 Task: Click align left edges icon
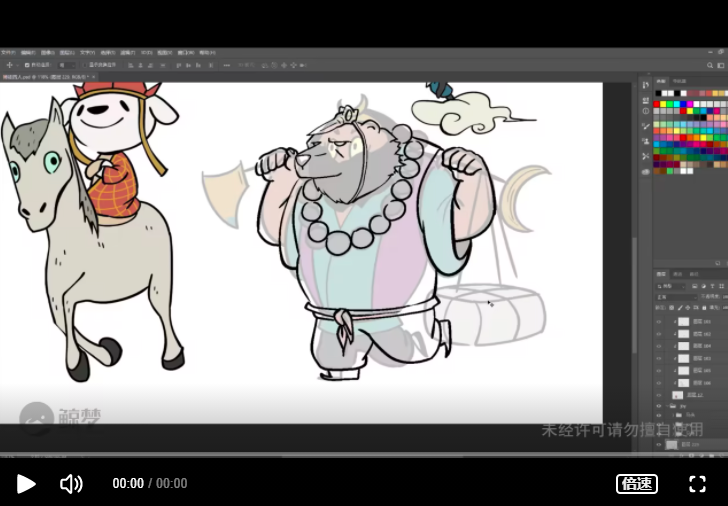(x=131, y=65)
